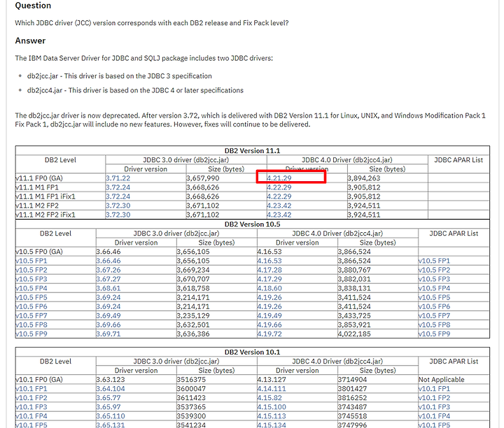Click 3.66.46 in the v10.5 FP0 (GA) row
The image size is (504, 428).
[108, 252]
